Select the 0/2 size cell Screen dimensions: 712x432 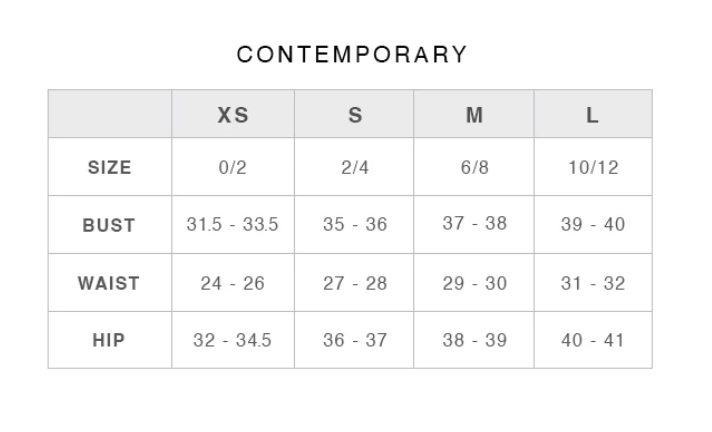point(232,168)
